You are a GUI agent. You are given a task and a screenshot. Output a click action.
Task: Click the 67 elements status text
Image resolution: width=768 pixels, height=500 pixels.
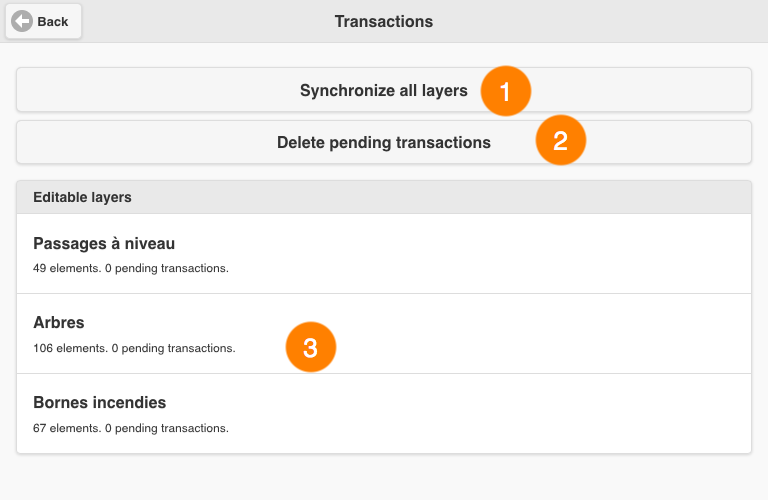[x=131, y=428]
